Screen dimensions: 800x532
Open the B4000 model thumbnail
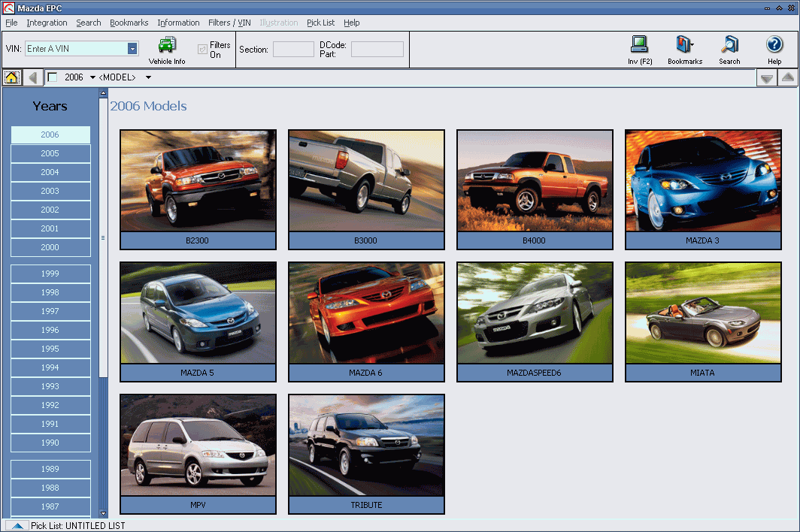(535, 190)
